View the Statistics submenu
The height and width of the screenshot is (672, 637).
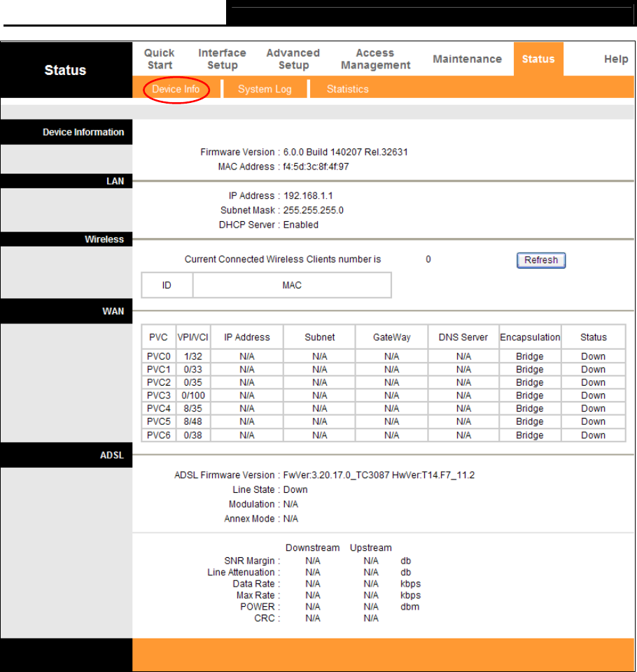point(348,89)
